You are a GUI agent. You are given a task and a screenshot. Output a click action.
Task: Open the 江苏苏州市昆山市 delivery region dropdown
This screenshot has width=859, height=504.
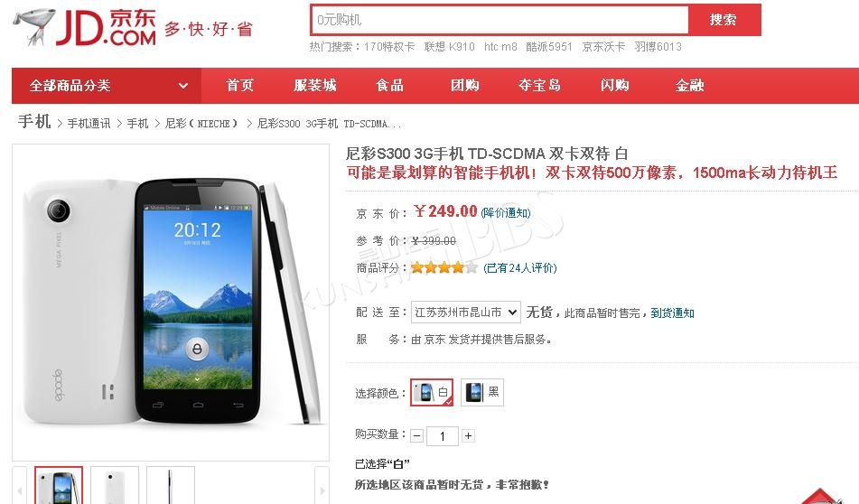click(466, 313)
